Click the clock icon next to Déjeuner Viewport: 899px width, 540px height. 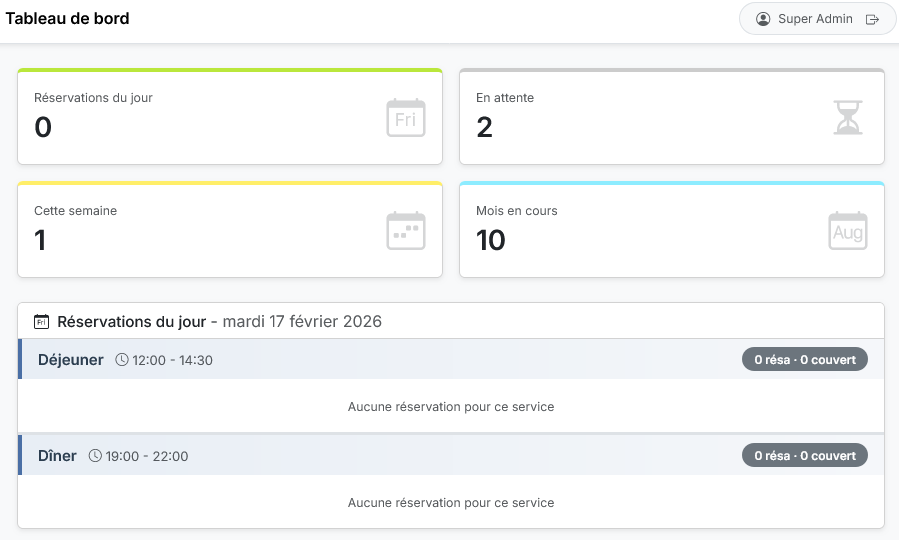122,360
